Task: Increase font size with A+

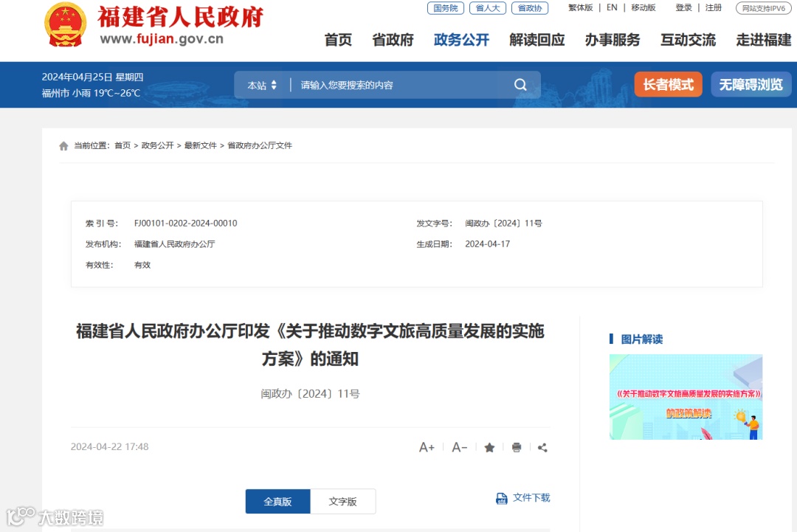Action: pyautogui.click(x=427, y=447)
